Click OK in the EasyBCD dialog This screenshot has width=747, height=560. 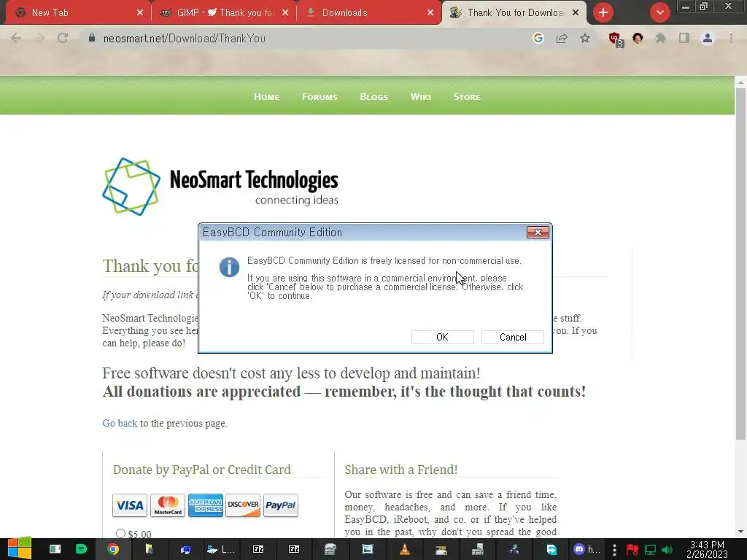click(x=442, y=337)
